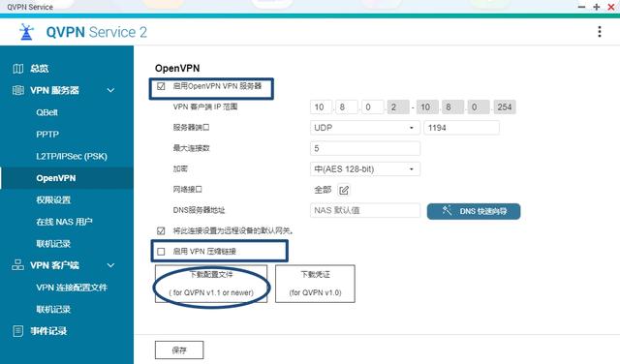Collapse the VPN 客户端 section chevron
620x364 pixels.
point(110,265)
